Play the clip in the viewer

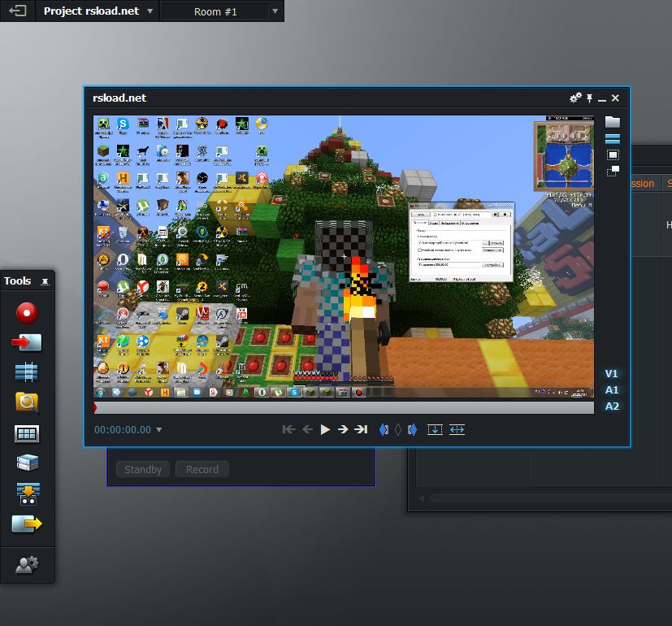[325, 429]
